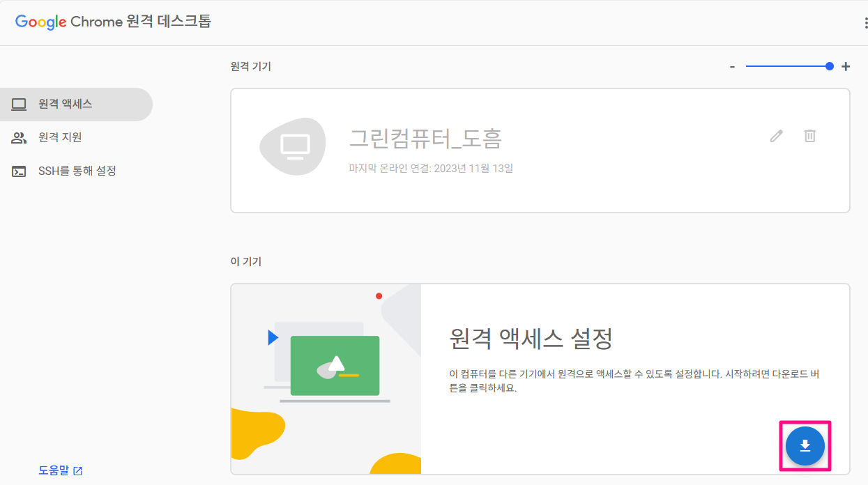Open the three-dot menu at top right
868x485 pixels.
(x=865, y=23)
